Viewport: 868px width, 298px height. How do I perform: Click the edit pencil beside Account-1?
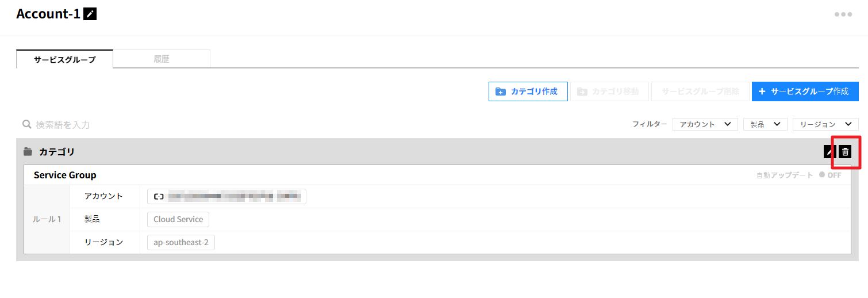point(90,14)
